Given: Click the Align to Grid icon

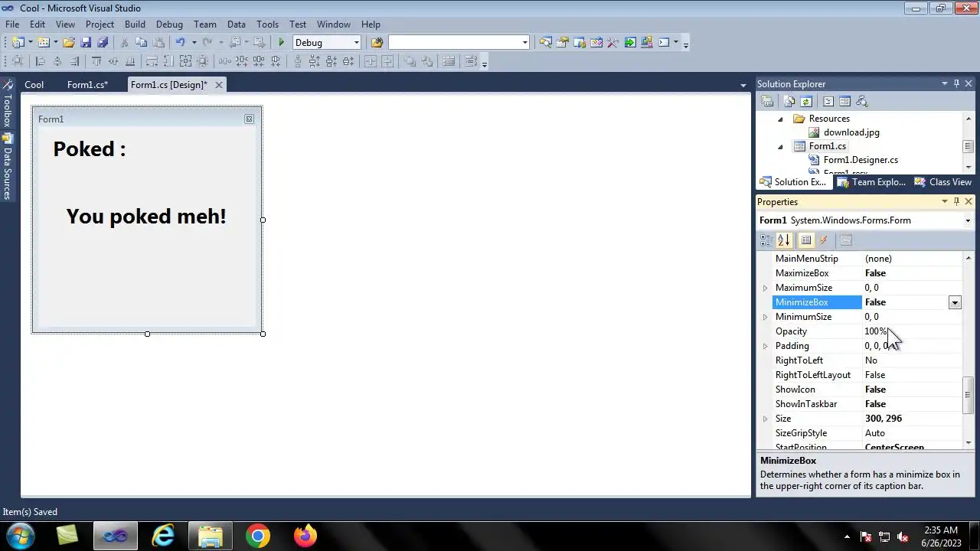Looking at the screenshot, I should [x=18, y=62].
